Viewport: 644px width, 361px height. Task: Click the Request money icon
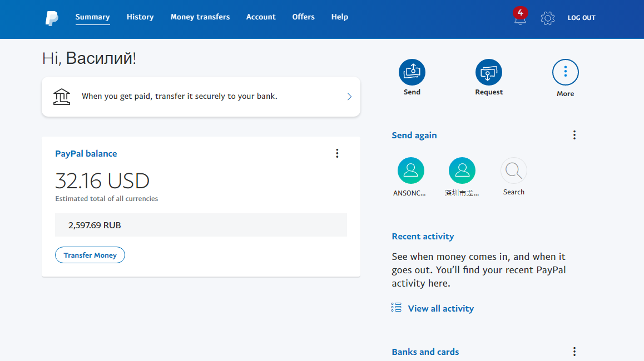[489, 72]
